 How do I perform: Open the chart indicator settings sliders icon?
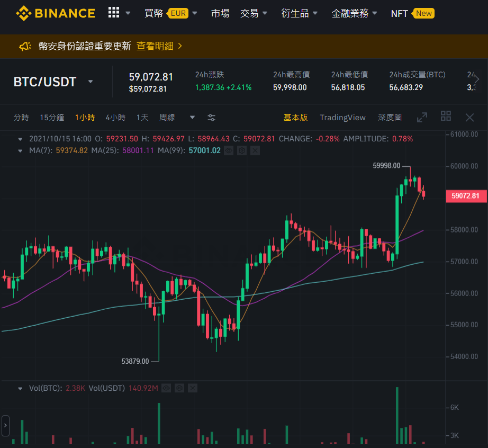(x=211, y=118)
